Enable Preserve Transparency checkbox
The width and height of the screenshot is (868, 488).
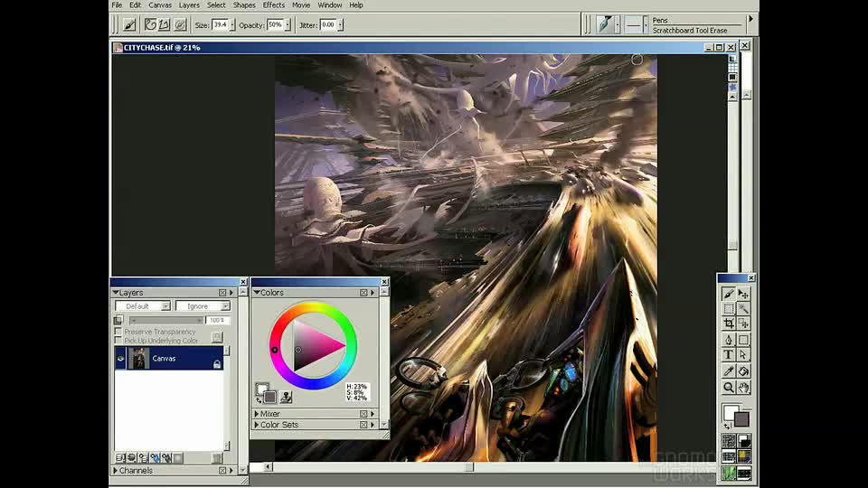[118, 332]
